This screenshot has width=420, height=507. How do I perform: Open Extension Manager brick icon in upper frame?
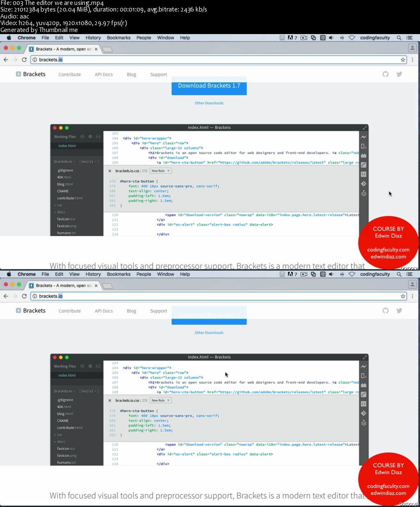point(363,156)
